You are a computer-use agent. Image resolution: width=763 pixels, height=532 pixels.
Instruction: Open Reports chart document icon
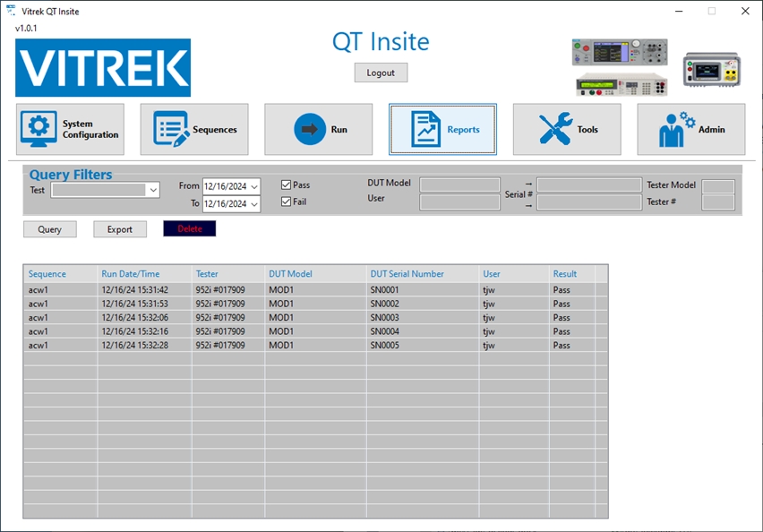pos(426,129)
